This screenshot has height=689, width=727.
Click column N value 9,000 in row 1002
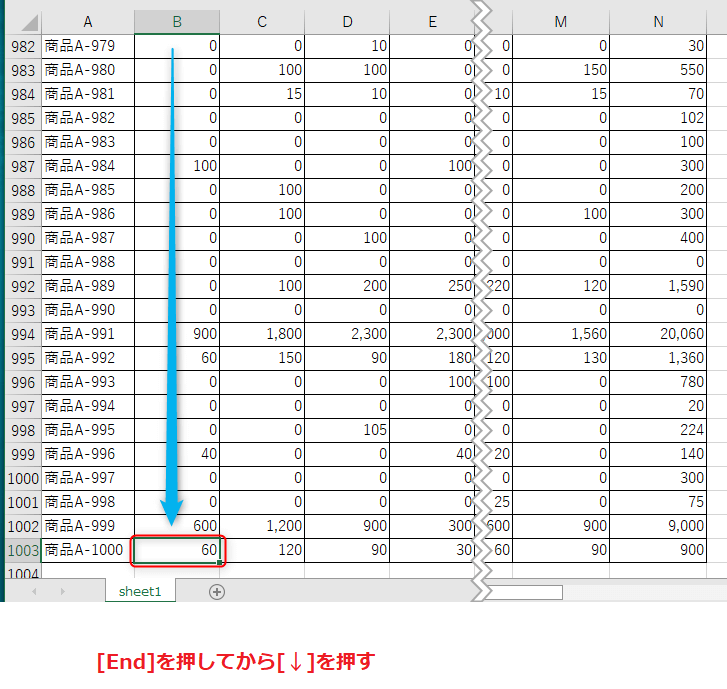click(658, 526)
